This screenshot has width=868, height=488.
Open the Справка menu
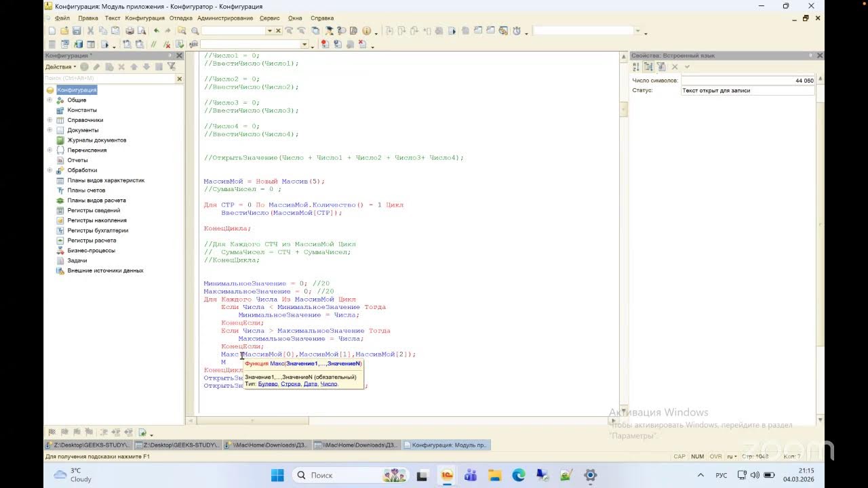coord(321,18)
